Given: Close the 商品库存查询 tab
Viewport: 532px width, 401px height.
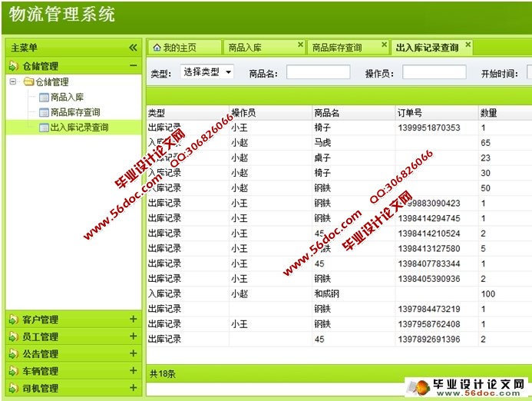Looking at the screenshot, I should point(384,45).
